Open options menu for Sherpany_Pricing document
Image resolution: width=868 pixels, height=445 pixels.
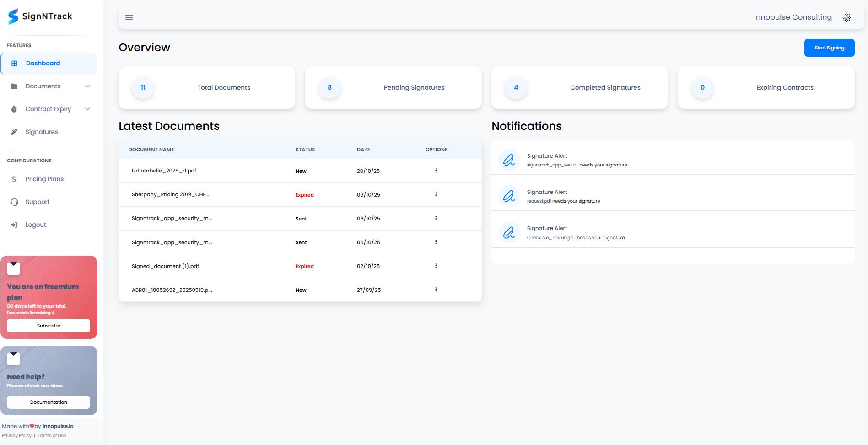pyautogui.click(x=436, y=194)
